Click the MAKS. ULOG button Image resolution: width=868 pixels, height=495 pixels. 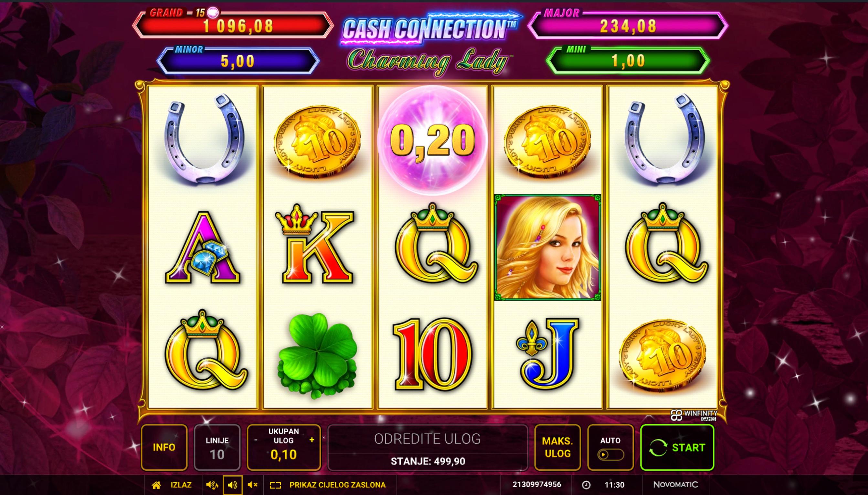557,448
